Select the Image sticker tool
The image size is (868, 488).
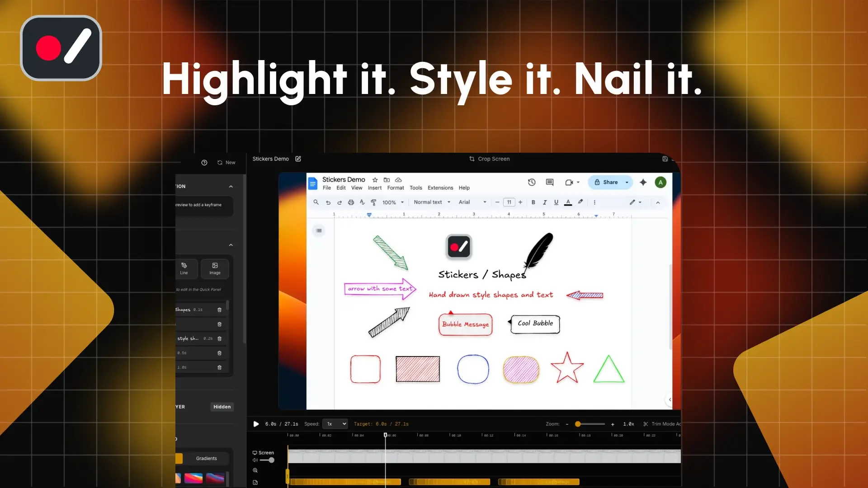[x=215, y=268]
